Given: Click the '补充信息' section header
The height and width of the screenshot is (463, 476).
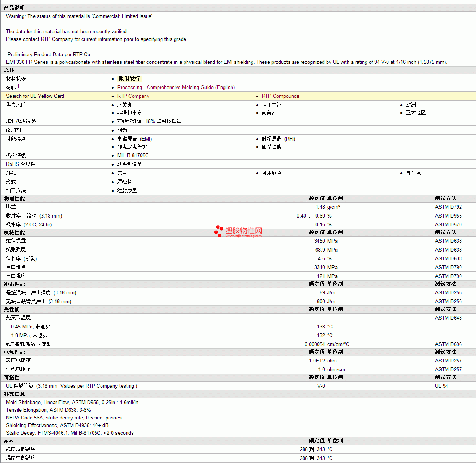Looking at the screenshot, I should pos(14,394).
